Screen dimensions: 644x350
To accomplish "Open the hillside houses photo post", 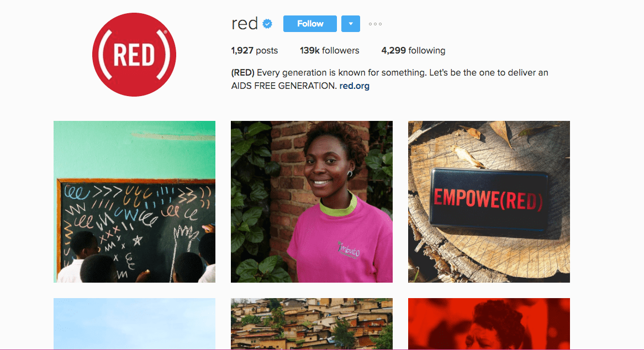I will click(312, 324).
